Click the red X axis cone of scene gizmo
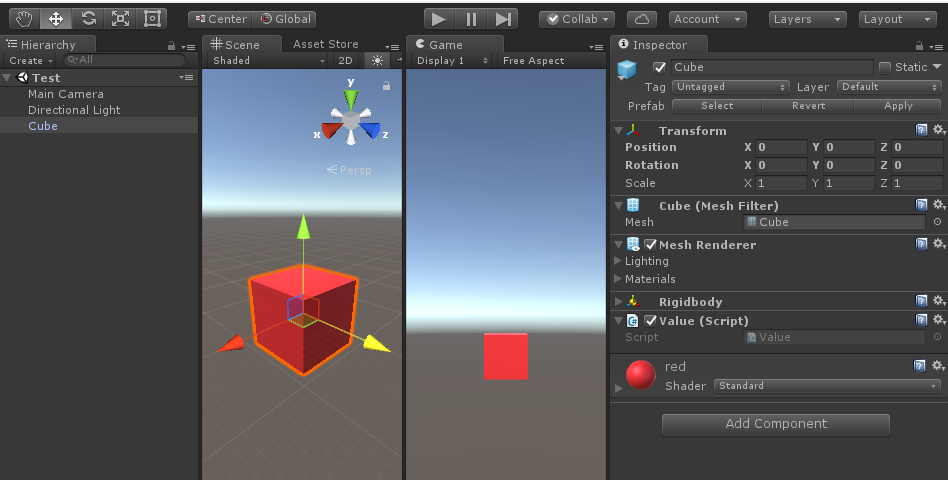 tap(331, 130)
